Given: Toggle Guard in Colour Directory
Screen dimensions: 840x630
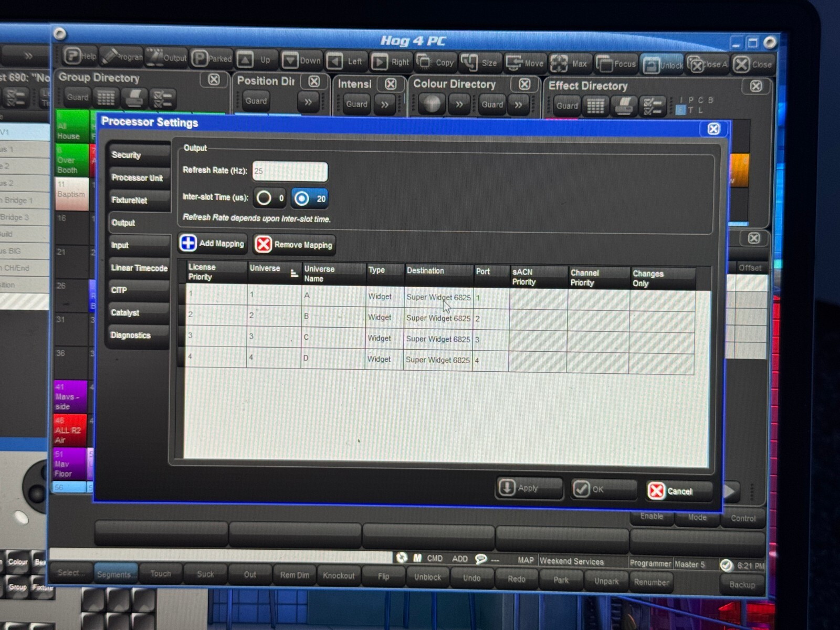Looking at the screenshot, I should 492,104.
